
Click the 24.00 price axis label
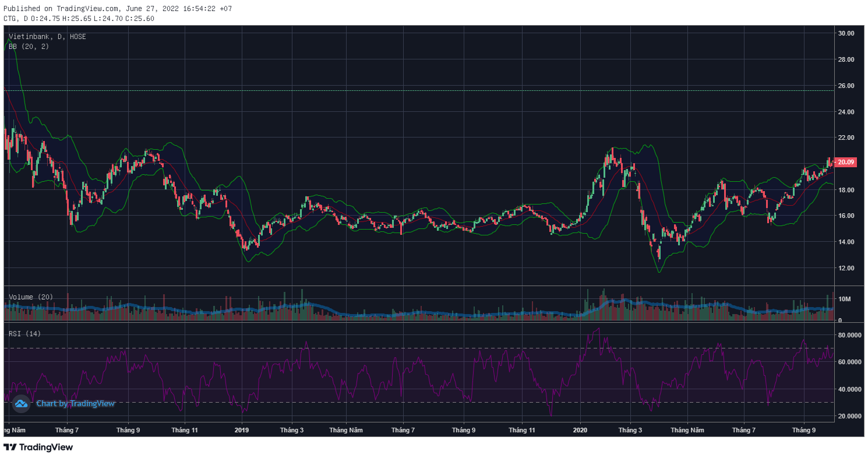[x=845, y=112]
